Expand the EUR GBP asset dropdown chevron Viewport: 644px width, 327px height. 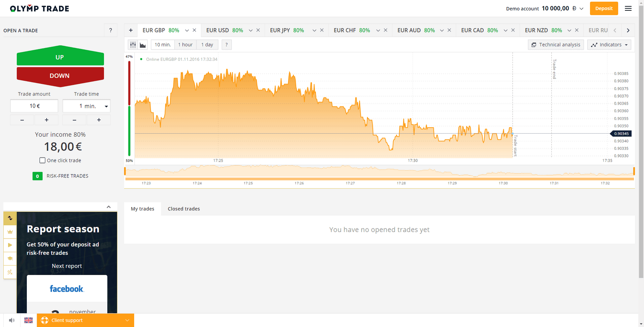click(x=187, y=31)
